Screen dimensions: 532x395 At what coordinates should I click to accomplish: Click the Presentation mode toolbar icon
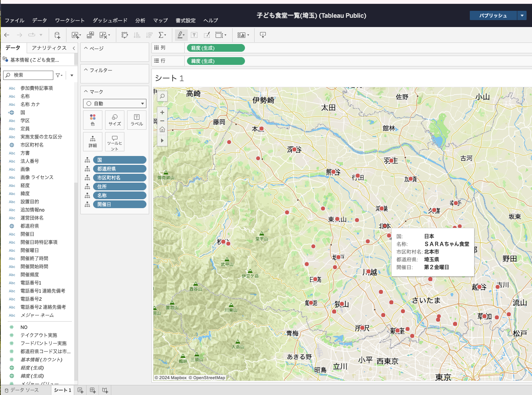point(263,35)
